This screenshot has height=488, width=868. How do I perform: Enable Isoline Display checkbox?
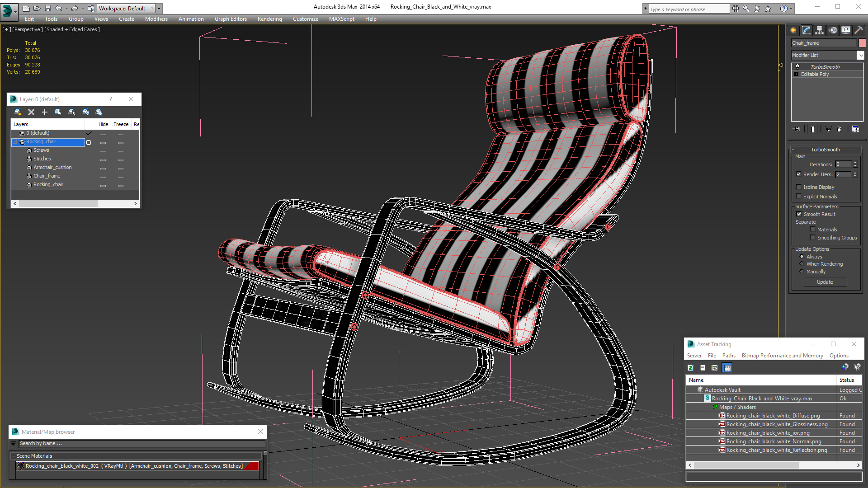tap(798, 187)
